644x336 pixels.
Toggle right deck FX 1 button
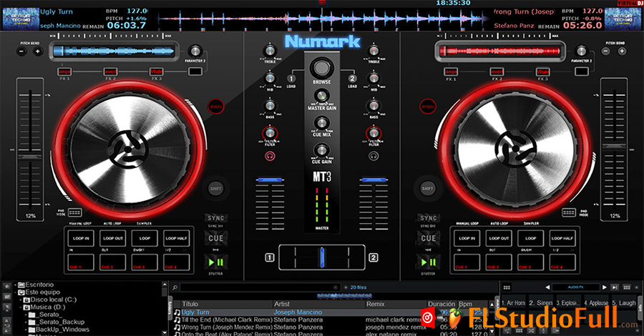pos(451,71)
